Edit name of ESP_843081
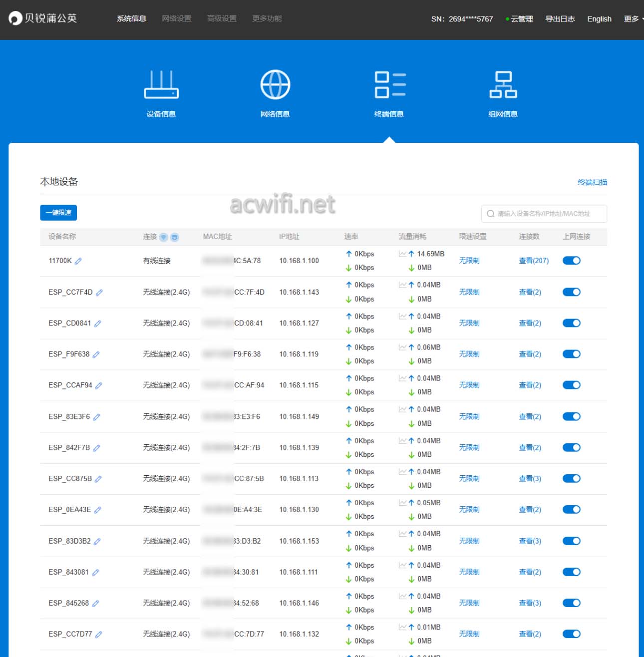This screenshot has width=644, height=657. pyautogui.click(x=95, y=572)
